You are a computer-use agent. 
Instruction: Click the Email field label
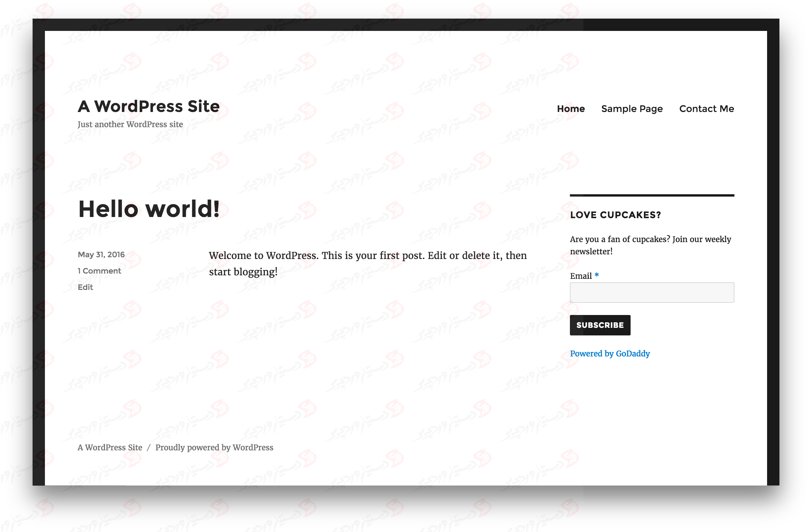581,276
